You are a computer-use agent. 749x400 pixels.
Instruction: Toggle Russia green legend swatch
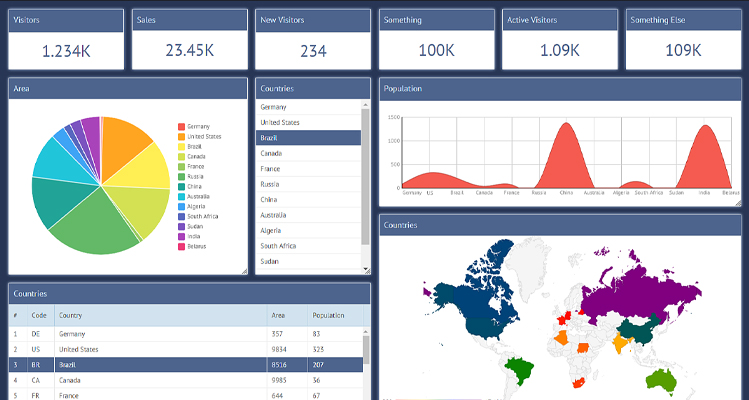[x=182, y=177]
